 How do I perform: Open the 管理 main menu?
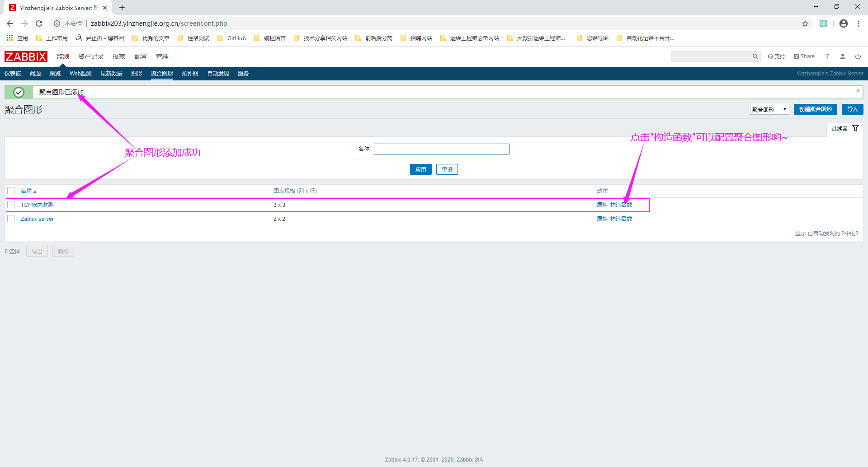point(162,56)
